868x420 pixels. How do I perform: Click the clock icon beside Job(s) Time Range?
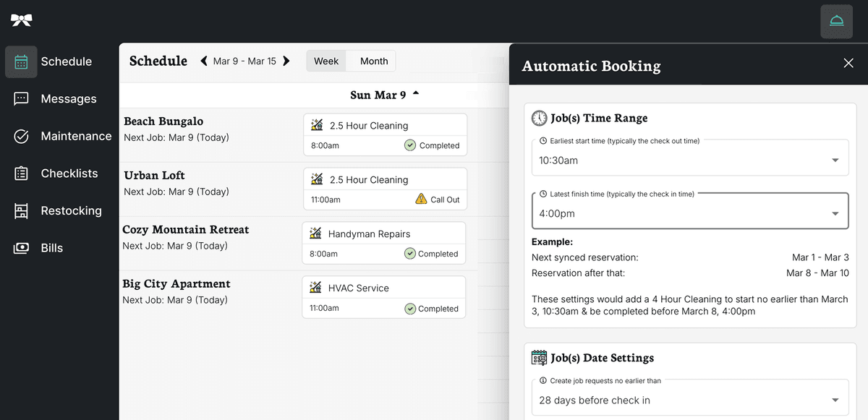(x=539, y=117)
